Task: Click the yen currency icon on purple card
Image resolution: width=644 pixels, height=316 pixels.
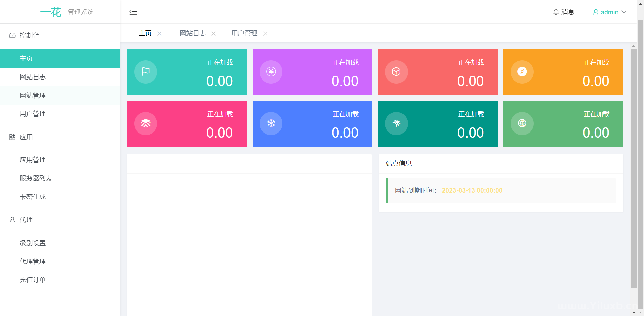Action: point(271,72)
